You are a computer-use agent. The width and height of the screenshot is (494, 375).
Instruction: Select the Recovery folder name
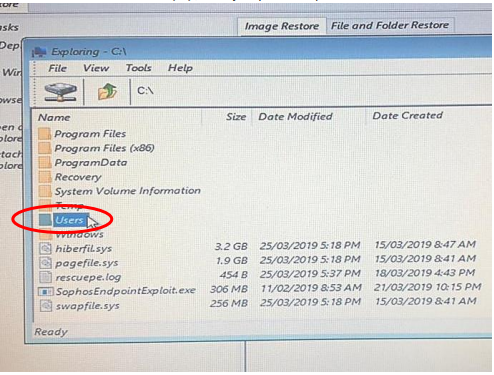tap(78, 177)
